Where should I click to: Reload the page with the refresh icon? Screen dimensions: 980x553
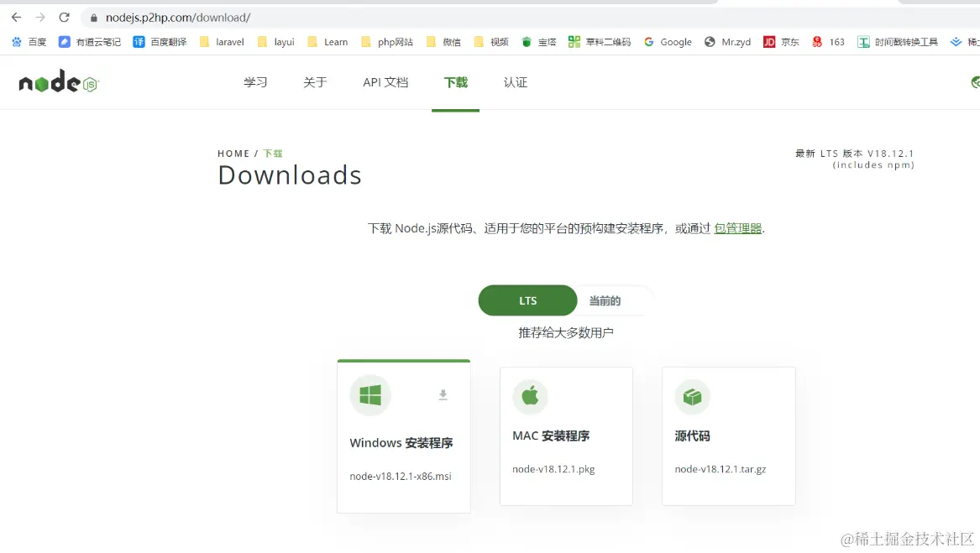pos(64,18)
